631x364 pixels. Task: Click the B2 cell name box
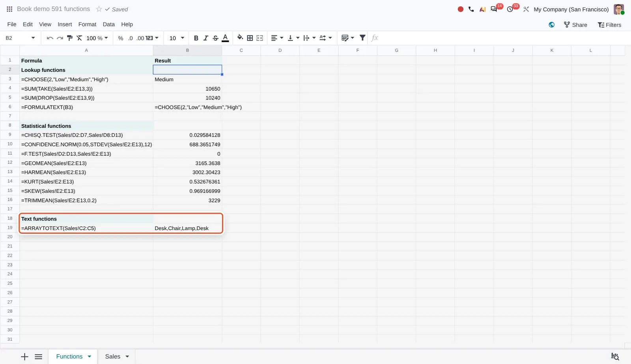20,38
